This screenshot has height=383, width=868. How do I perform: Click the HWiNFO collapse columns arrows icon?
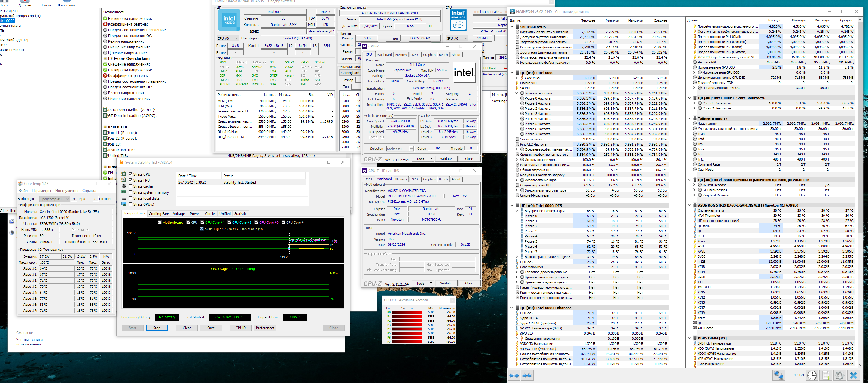527,375
